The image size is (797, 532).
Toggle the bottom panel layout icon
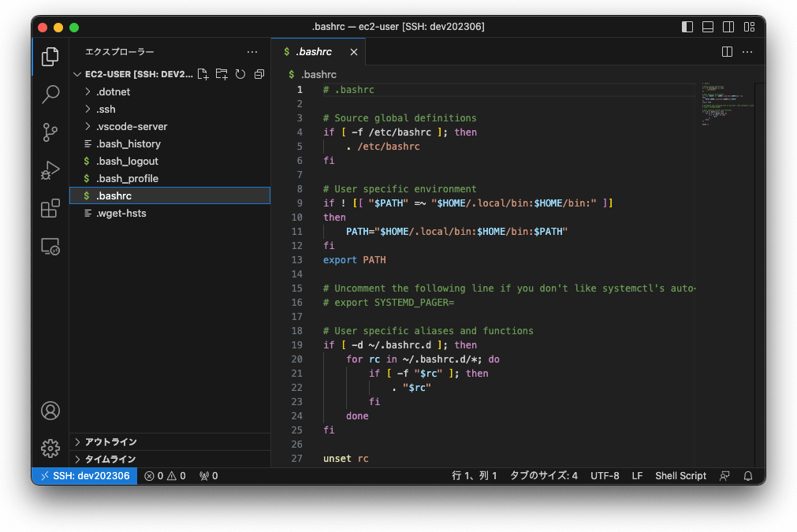[x=708, y=27]
